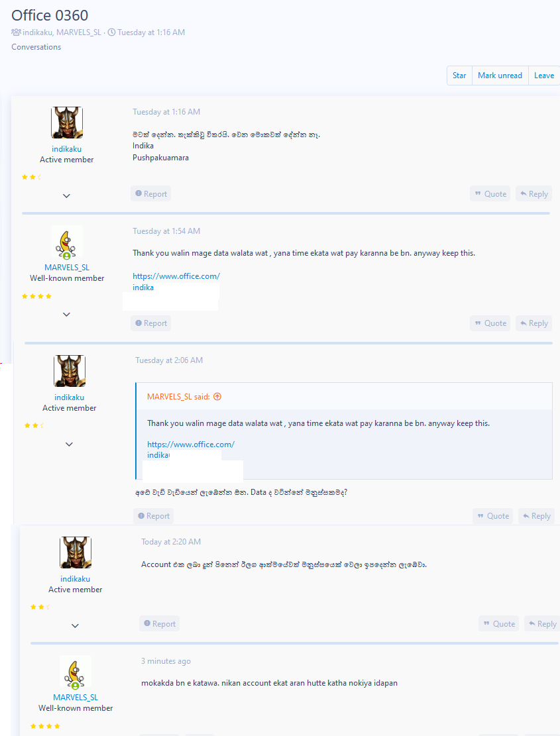
Task: Mark the conversation unread
Action: pyautogui.click(x=500, y=76)
